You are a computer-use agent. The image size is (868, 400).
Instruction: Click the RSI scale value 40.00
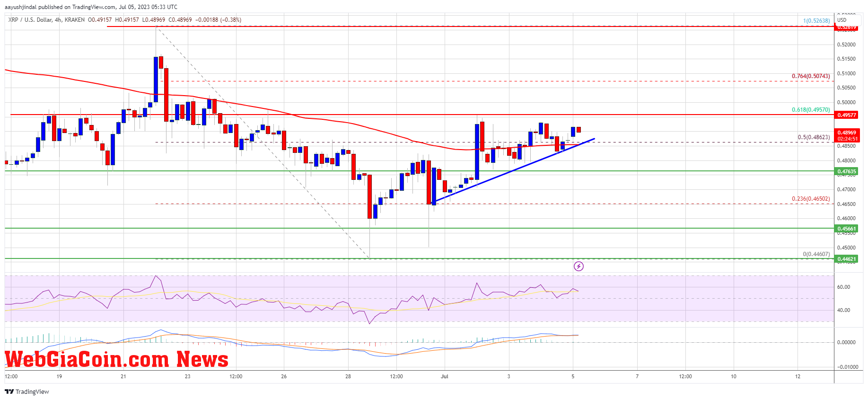[843, 310]
